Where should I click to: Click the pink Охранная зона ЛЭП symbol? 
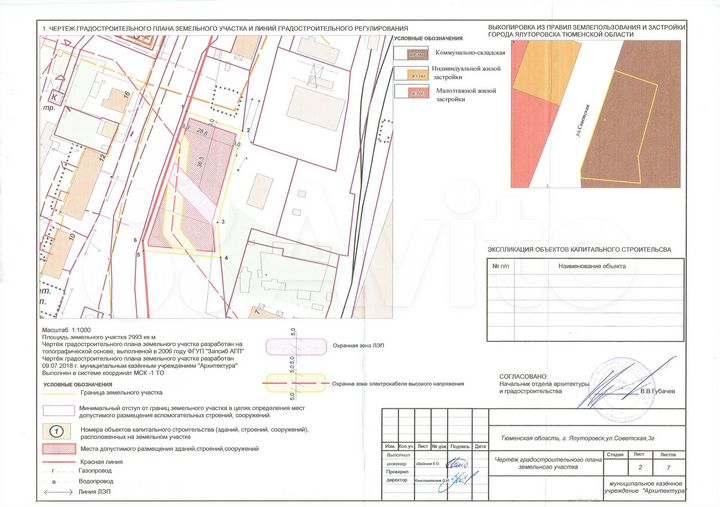click(x=296, y=346)
